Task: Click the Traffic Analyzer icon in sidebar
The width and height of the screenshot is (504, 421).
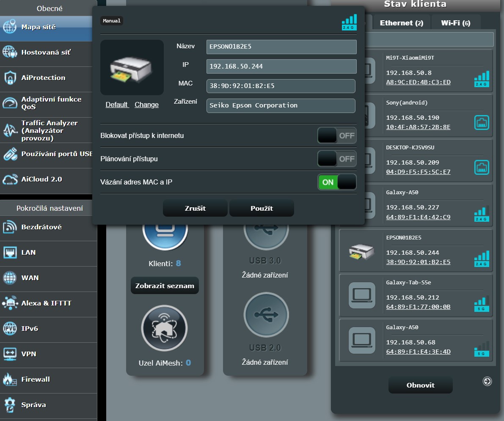Action: (10, 130)
